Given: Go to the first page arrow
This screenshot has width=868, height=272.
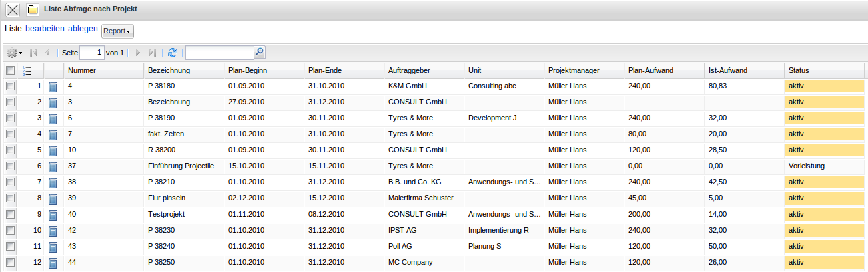Looking at the screenshot, I should [x=34, y=53].
